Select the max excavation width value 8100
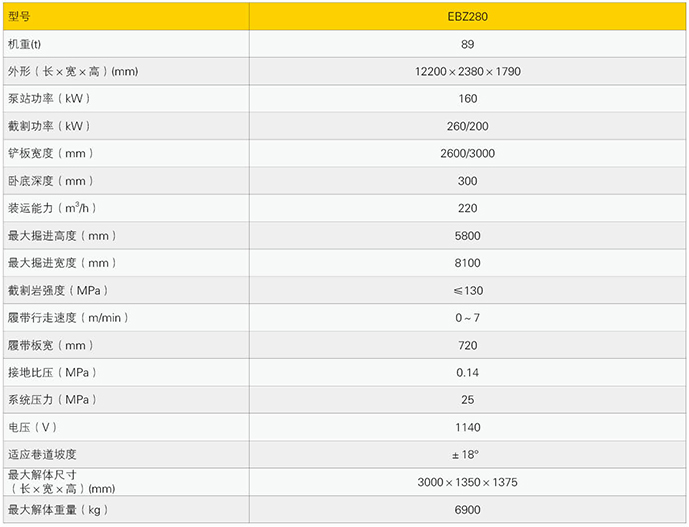The height and width of the screenshot is (527, 689). 468,263
